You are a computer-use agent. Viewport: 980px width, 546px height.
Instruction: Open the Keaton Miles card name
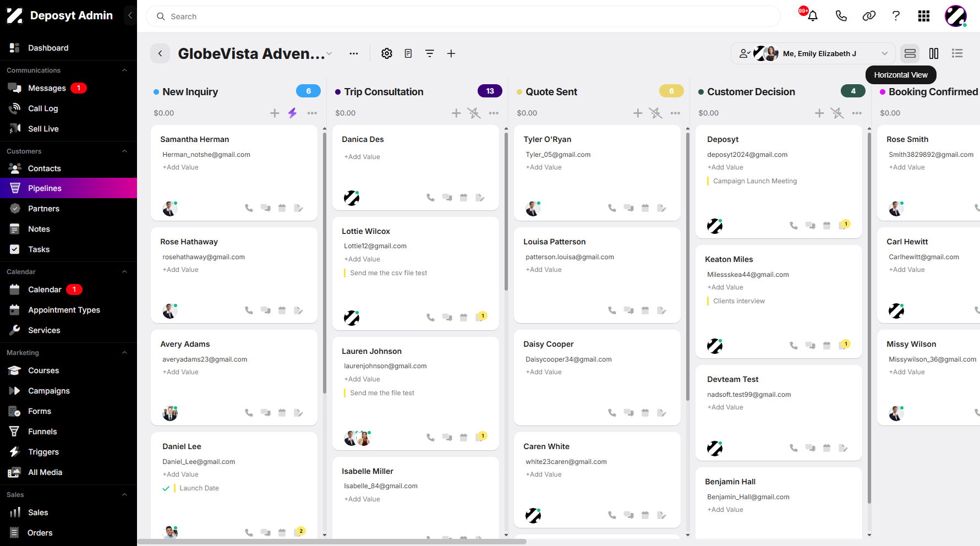(x=729, y=259)
